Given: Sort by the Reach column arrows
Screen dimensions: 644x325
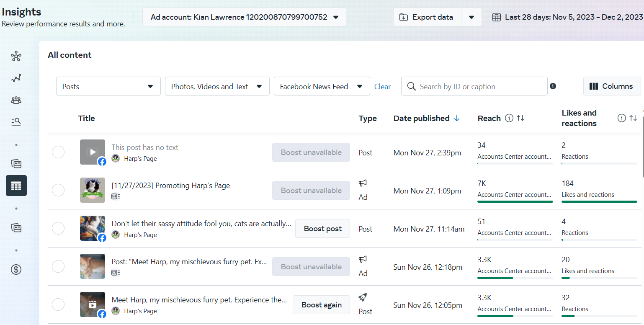Looking at the screenshot, I should coord(520,119).
